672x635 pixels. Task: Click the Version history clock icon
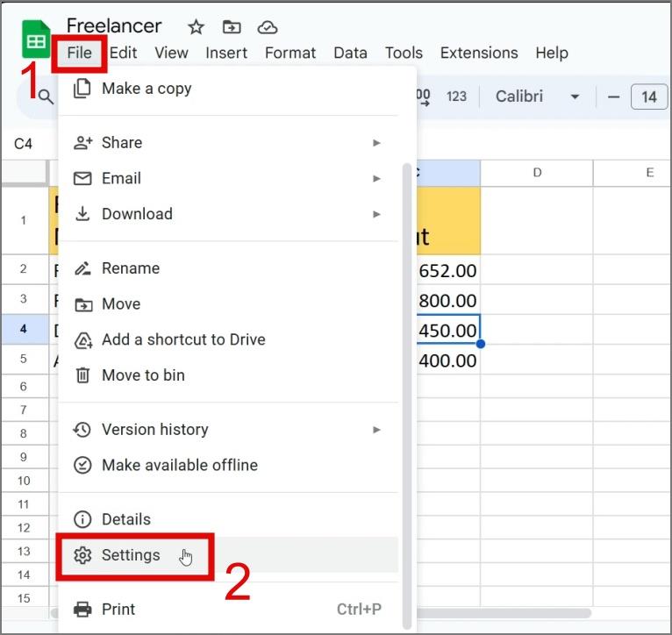(82, 430)
